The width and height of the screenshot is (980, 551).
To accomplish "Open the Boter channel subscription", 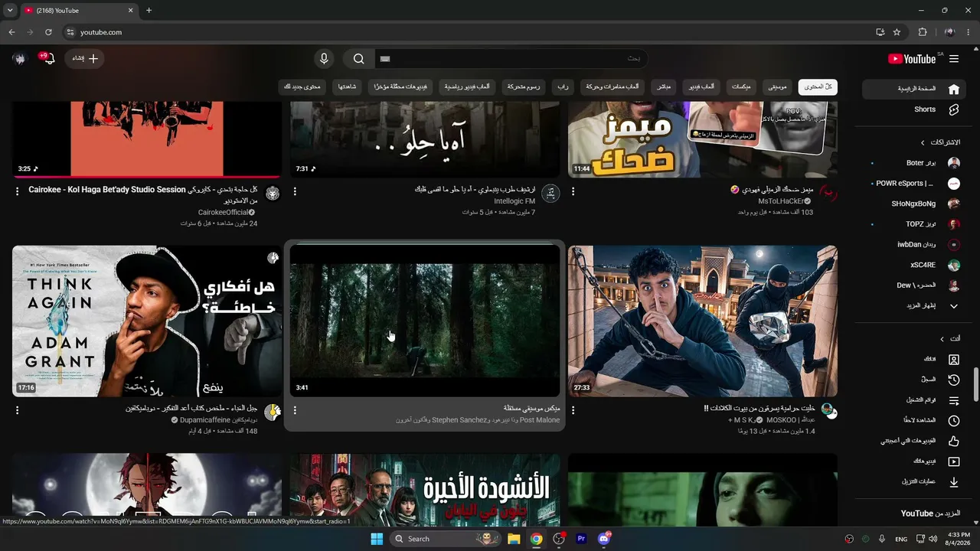I will (916, 163).
